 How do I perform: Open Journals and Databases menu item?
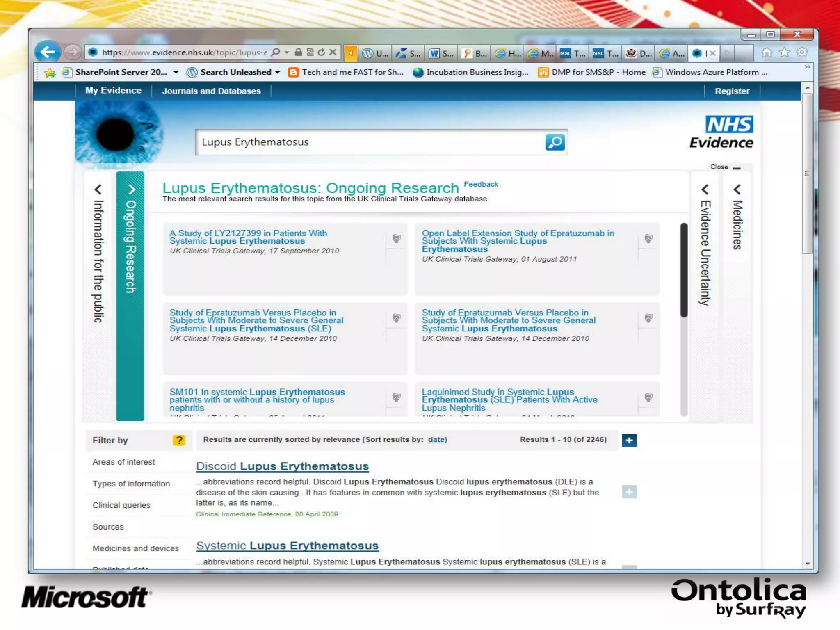click(211, 91)
